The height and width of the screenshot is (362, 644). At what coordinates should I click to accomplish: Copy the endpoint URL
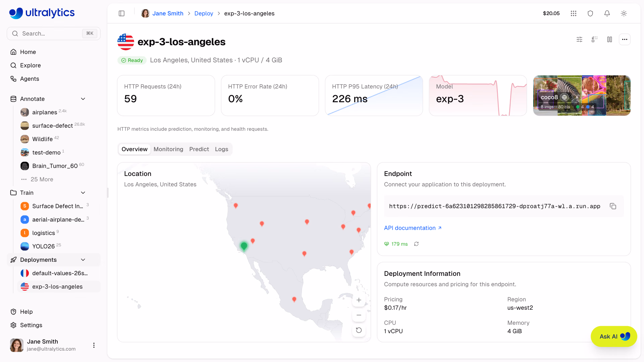click(x=613, y=206)
